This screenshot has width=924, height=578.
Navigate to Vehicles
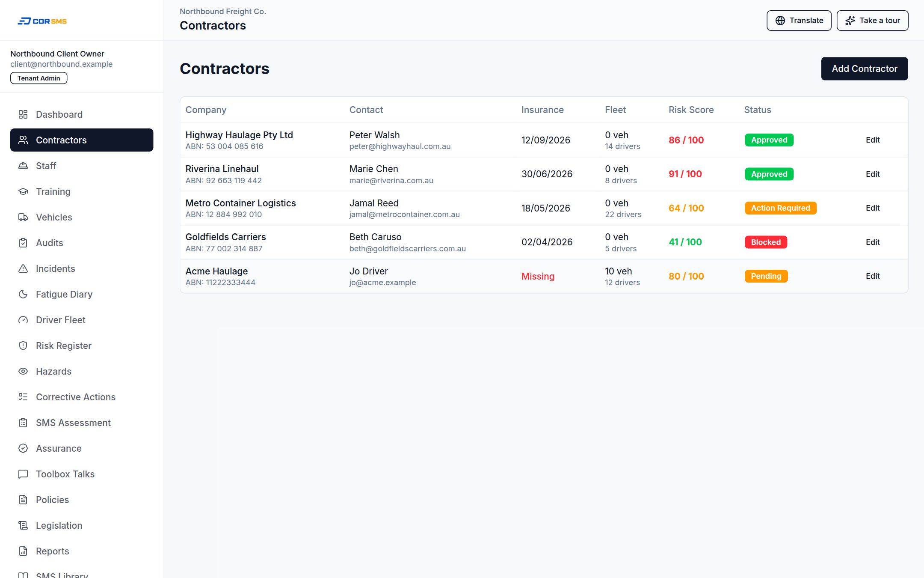pos(82,217)
